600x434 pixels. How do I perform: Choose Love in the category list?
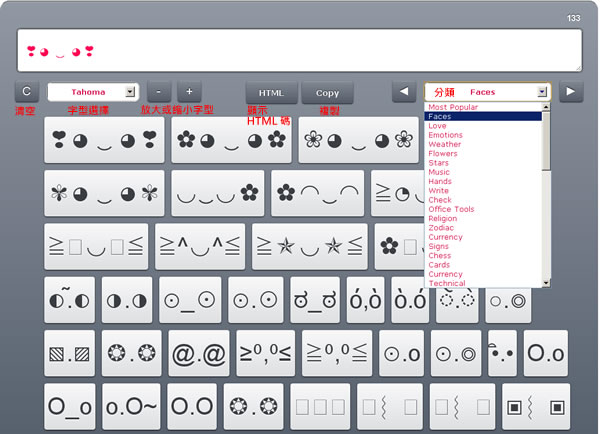(x=438, y=126)
